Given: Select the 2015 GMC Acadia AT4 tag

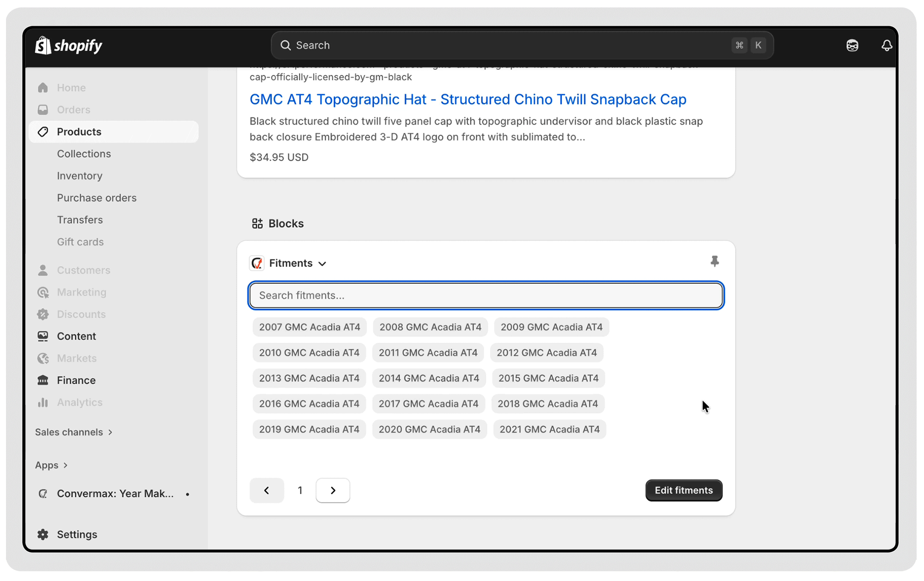Looking at the screenshot, I should click(x=548, y=378).
